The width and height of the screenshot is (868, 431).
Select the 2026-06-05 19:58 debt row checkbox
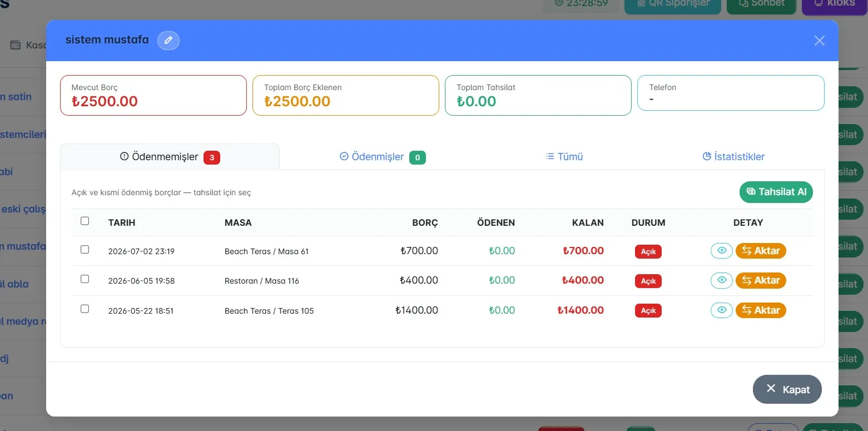(x=85, y=279)
